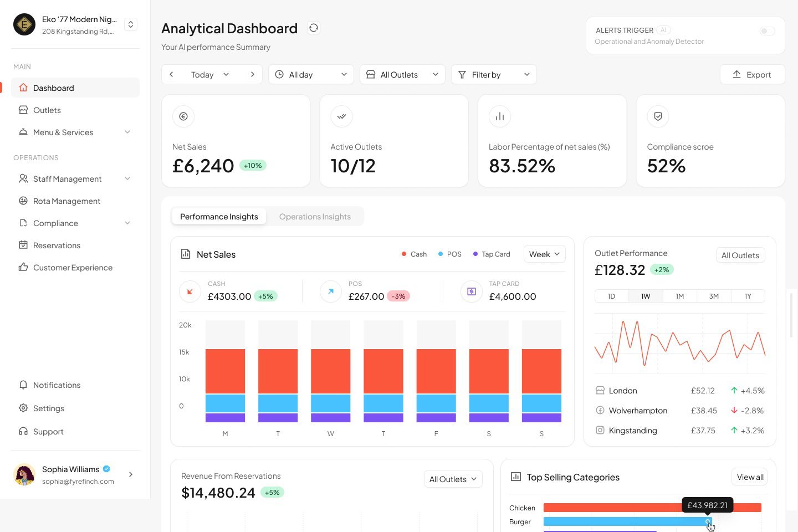Screen dimensions: 798x532
Task: Select the Performance Insights tab
Action: [219, 216]
